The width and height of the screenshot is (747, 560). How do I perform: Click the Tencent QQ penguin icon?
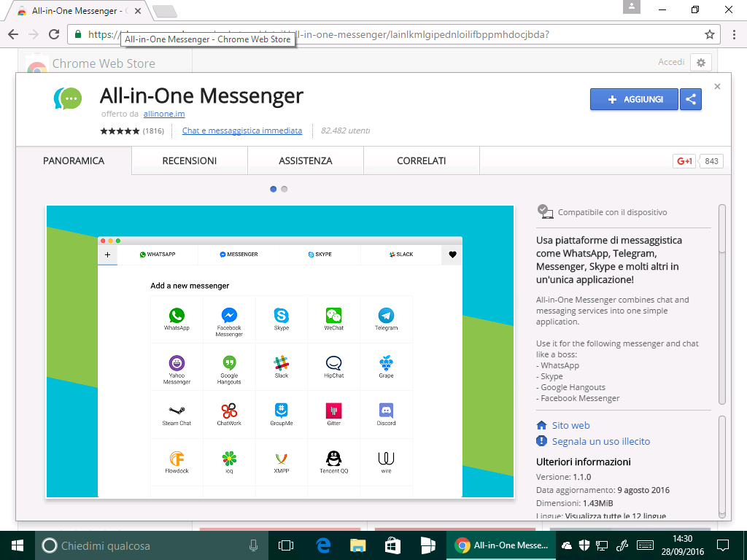pos(334,458)
